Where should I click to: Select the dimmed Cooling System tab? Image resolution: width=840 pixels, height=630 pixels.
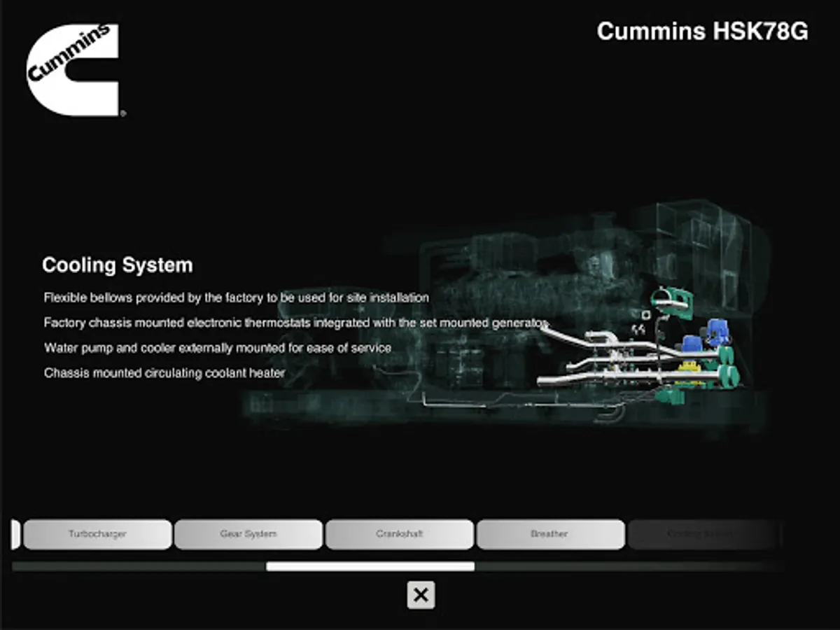coord(703,534)
